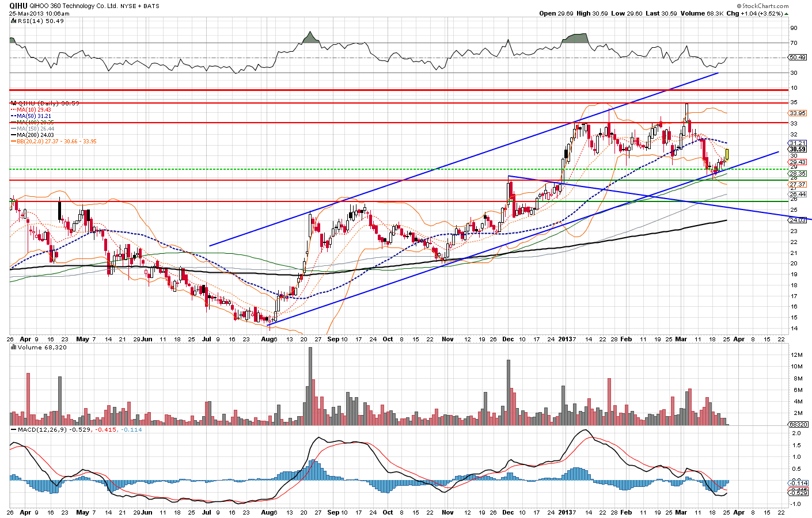
Task: Click the 90 level on the RSI axis
Action: pos(794,28)
